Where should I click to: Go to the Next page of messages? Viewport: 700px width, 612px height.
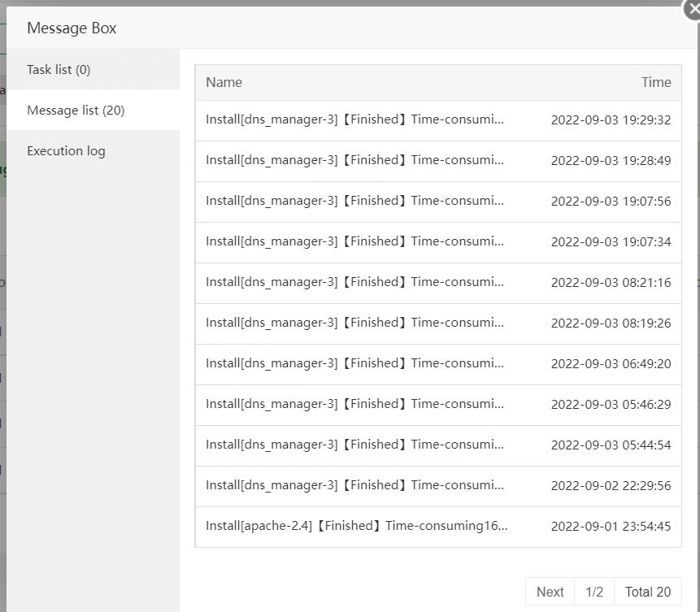point(550,592)
